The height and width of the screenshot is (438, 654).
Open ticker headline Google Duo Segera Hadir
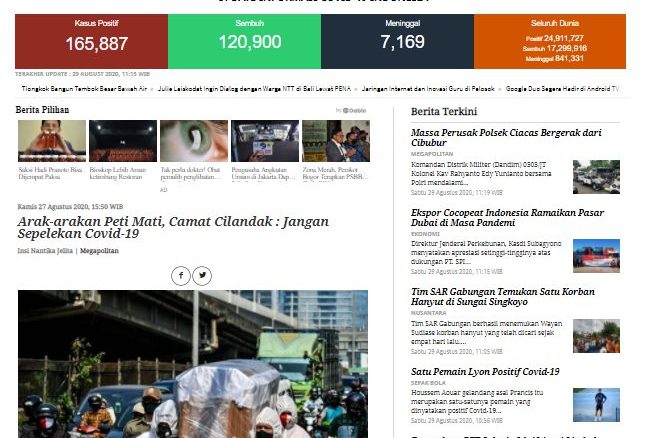click(562, 89)
